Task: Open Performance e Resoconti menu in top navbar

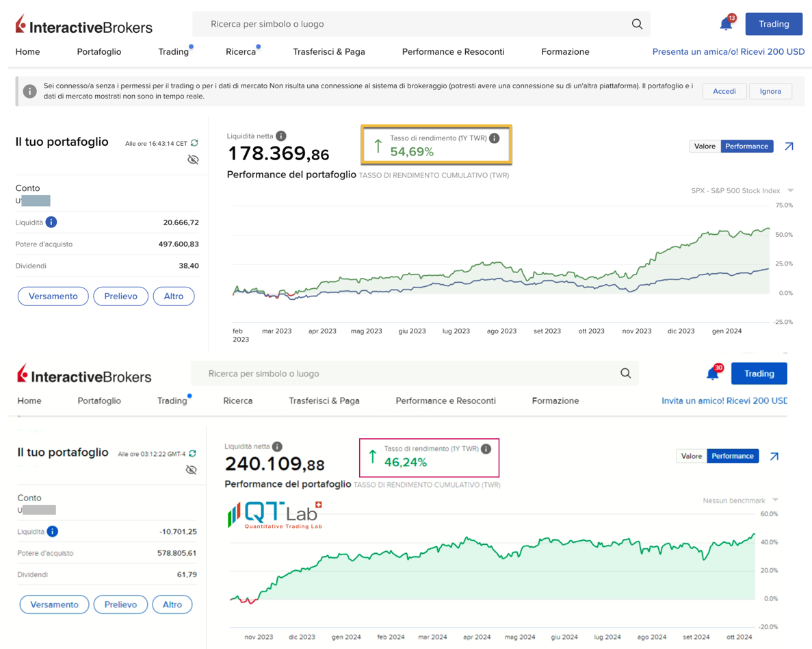Action: (x=453, y=52)
